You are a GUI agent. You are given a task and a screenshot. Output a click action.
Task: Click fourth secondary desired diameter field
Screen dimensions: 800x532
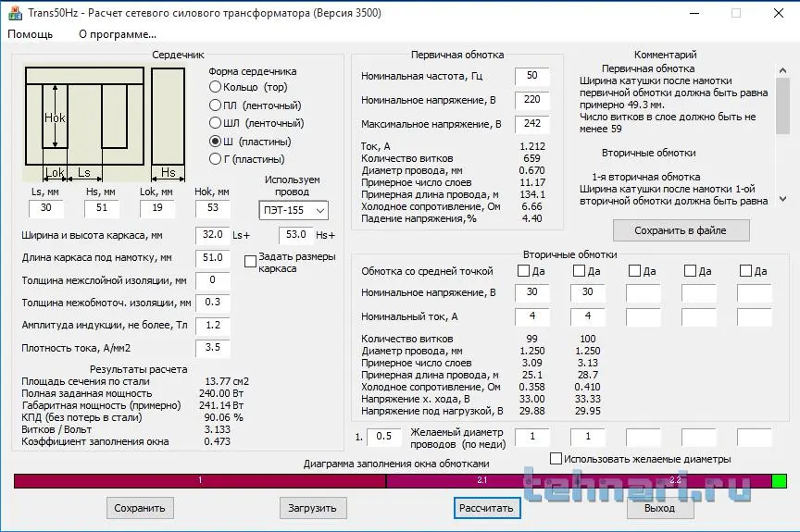tap(699, 437)
